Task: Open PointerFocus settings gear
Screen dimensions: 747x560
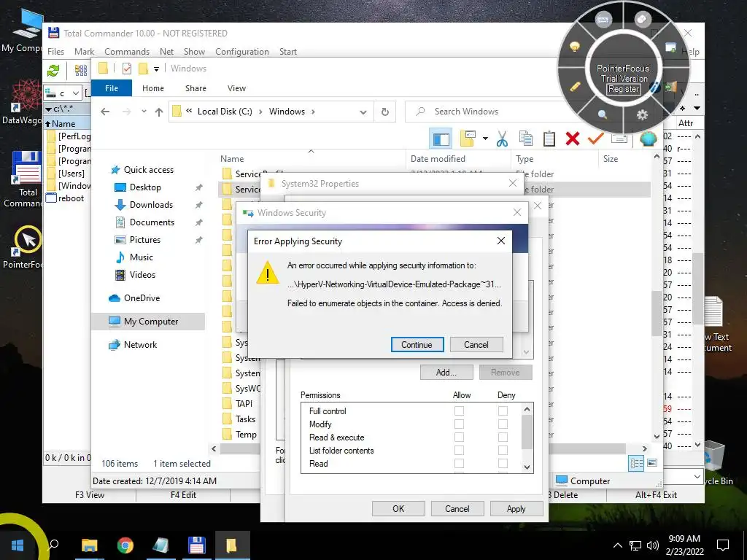Action: click(642, 114)
